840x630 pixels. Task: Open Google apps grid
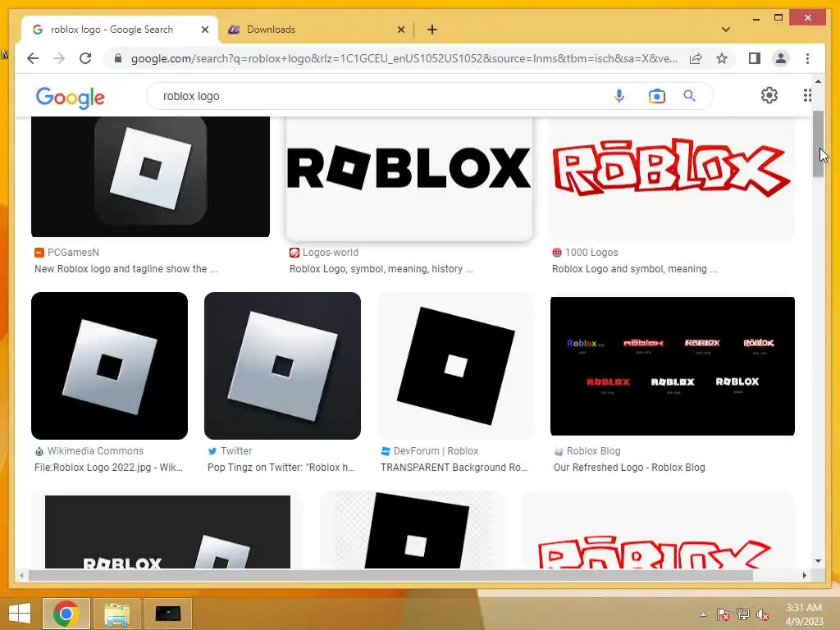pyautogui.click(x=807, y=95)
